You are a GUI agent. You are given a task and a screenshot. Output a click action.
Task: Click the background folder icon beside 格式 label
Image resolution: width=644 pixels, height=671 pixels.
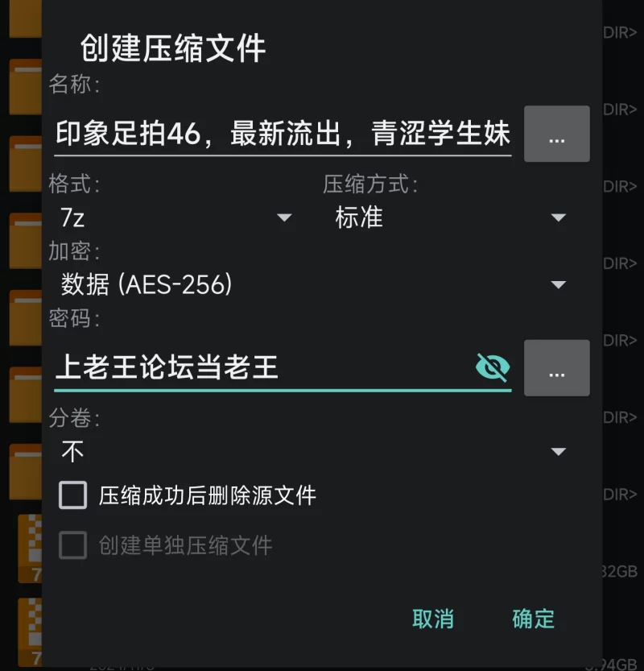[26, 164]
